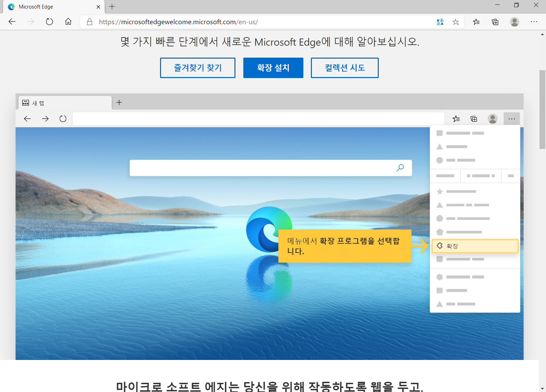The height and width of the screenshot is (392, 546).
Task: Click scrollbar up arrow
Action: 542,34
